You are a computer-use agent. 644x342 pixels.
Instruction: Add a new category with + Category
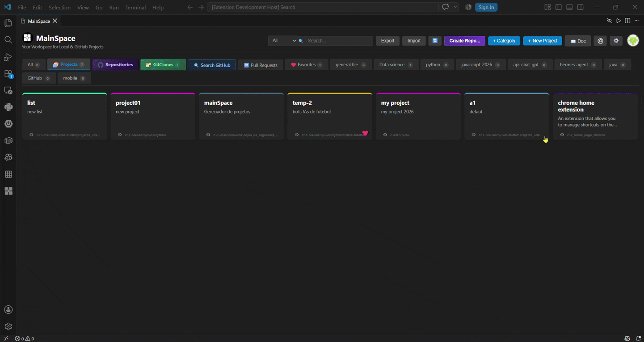tap(504, 41)
